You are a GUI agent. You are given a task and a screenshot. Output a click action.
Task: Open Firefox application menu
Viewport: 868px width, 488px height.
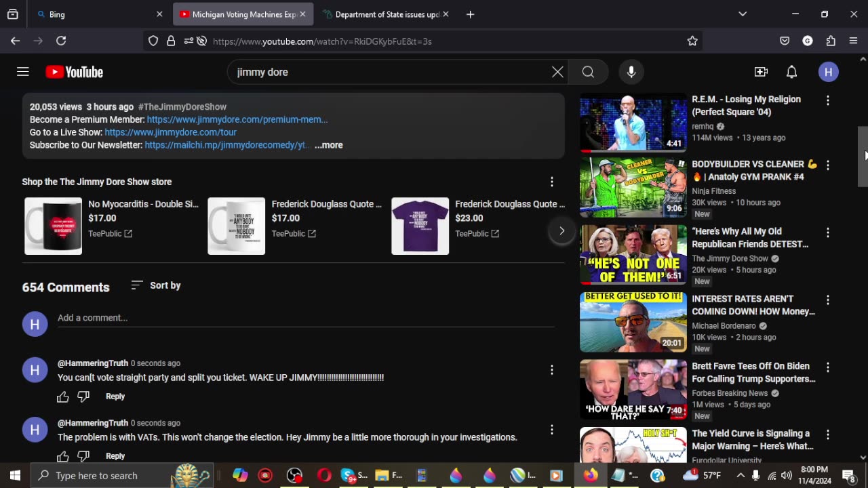pyautogui.click(x=854, y=41)
